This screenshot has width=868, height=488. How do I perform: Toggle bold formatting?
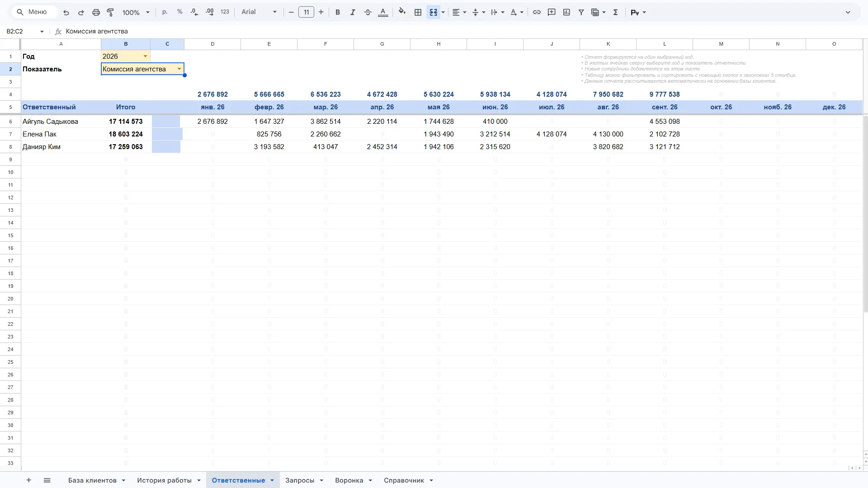click(x=337, y=12)
